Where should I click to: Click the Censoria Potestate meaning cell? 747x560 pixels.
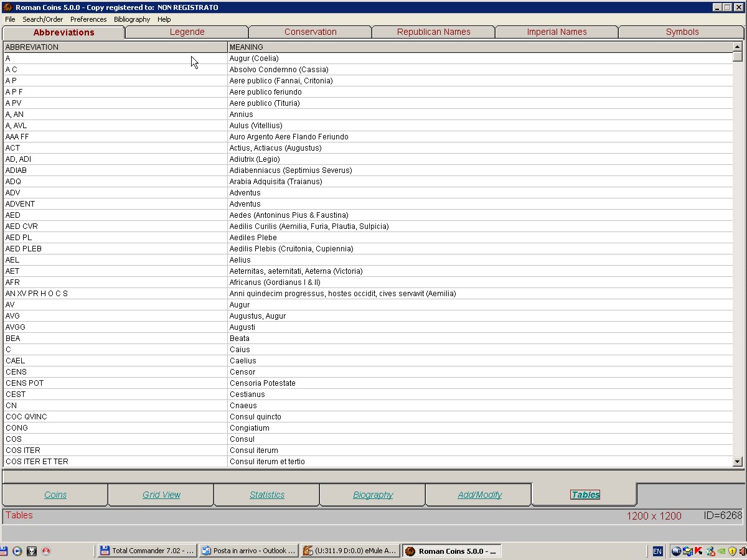coord(480,383)
